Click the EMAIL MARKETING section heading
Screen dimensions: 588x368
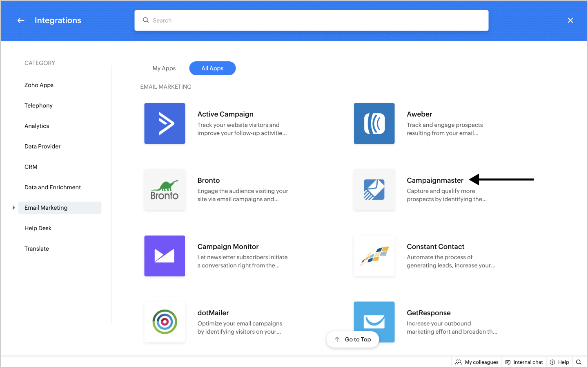pyautogui.click(x=166, y=87)
